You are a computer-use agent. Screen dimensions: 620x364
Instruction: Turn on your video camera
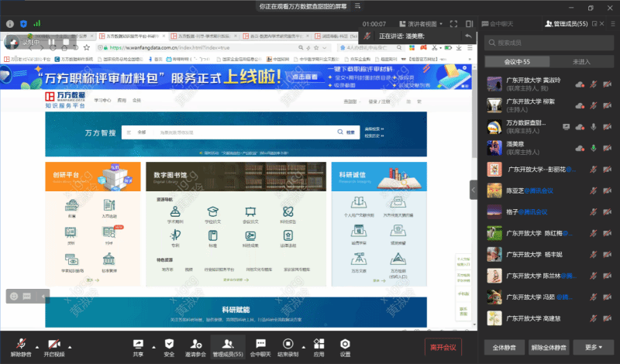click(54, 348)
